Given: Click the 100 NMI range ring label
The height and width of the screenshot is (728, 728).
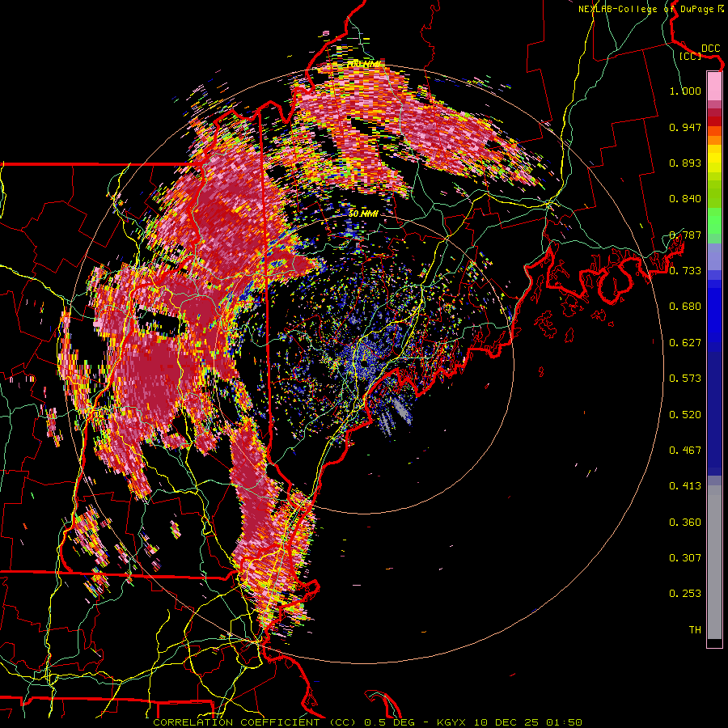Looking at the screenshot, I should pos(365,64).
